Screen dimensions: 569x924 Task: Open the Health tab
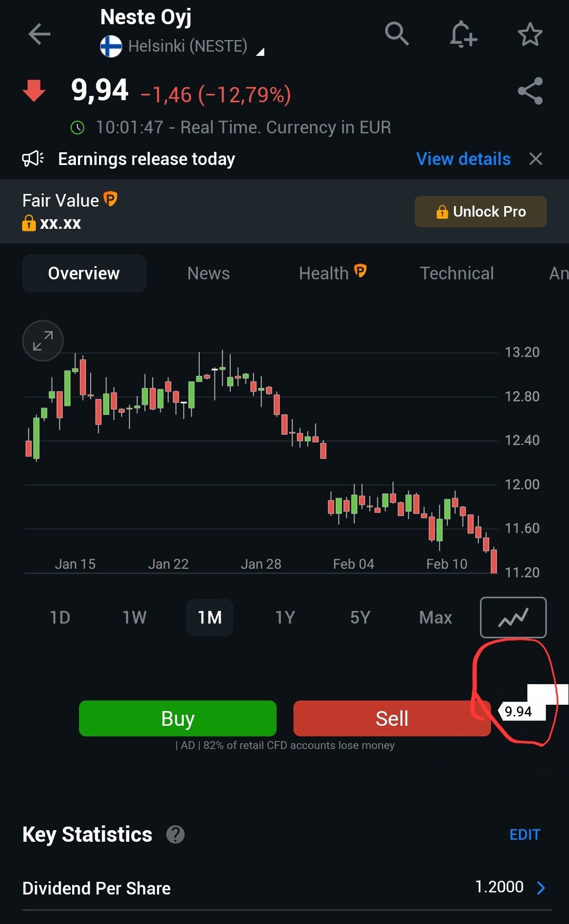(x=332, y=273)
